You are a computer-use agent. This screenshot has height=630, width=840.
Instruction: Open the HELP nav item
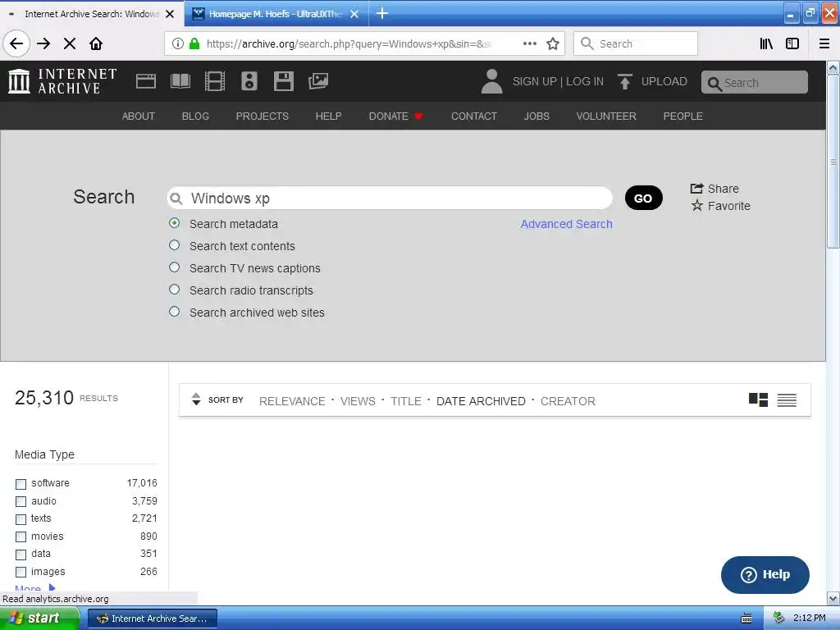[x=328, y=116]
